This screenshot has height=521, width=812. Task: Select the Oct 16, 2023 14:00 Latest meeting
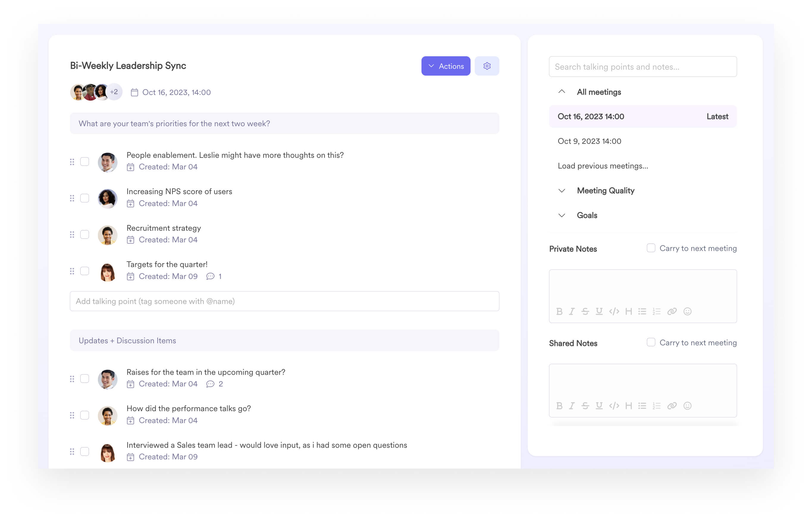tap(643, 116)
